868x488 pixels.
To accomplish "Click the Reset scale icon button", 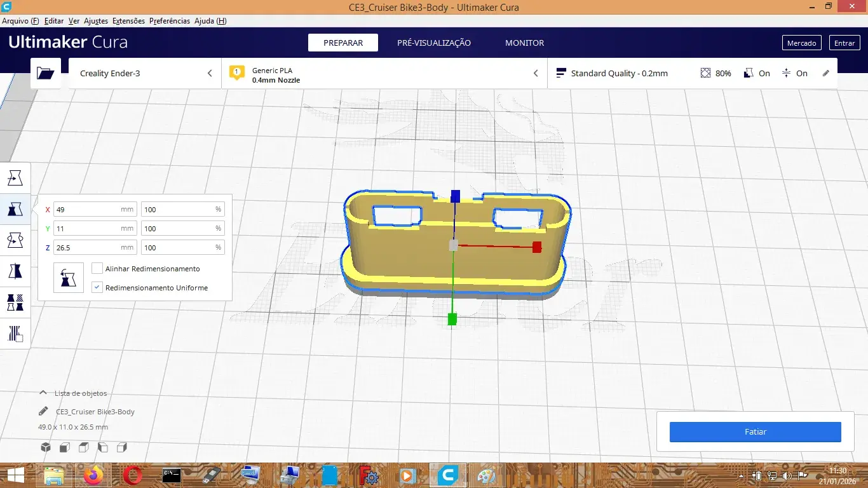I will pos(69,278).
